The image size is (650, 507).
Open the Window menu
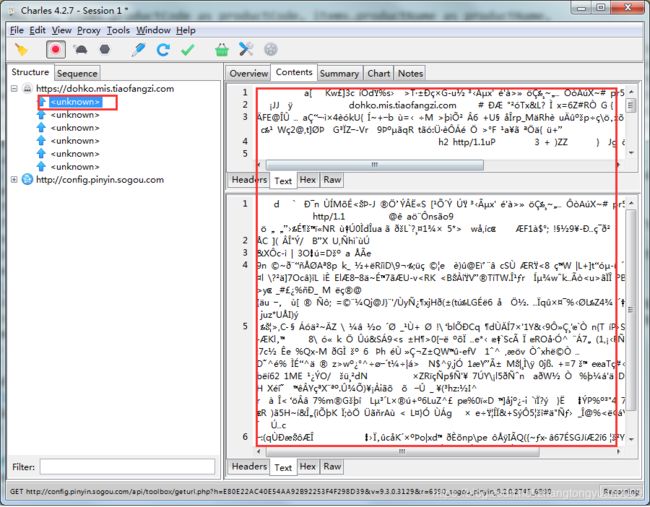(153, 30)
